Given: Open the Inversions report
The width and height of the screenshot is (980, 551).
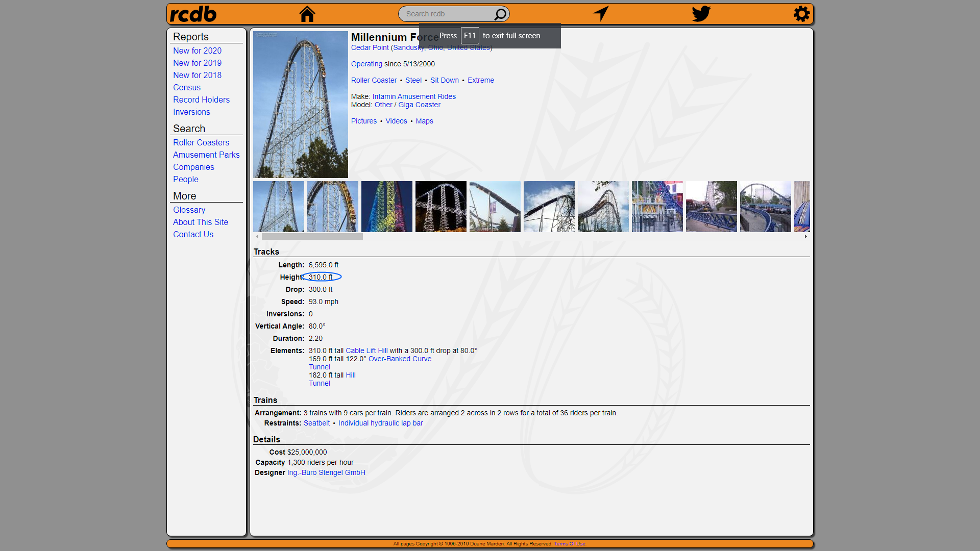Looking at the screenshot, I should pyautogui.click(x=191, y=112).
